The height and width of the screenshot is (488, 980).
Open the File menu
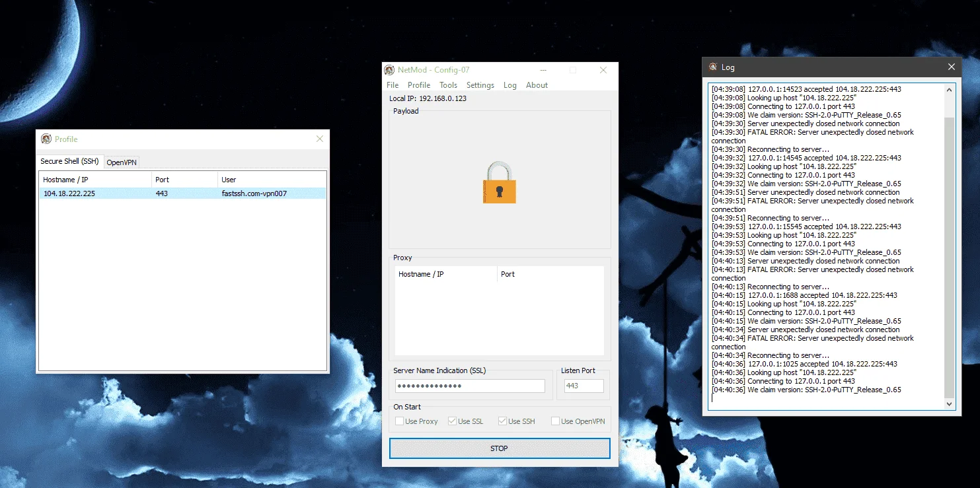click(393, 85)
